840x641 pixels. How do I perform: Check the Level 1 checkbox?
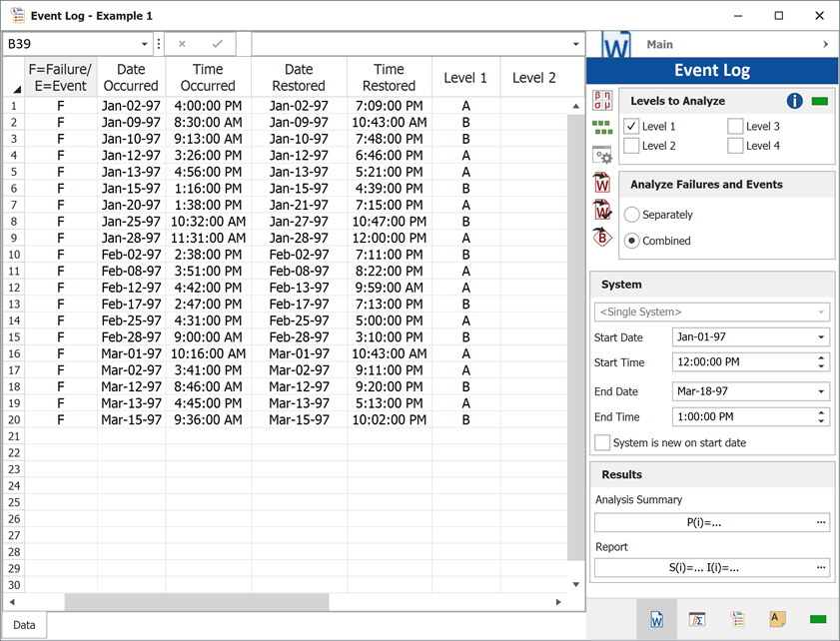tap(631, 127)
